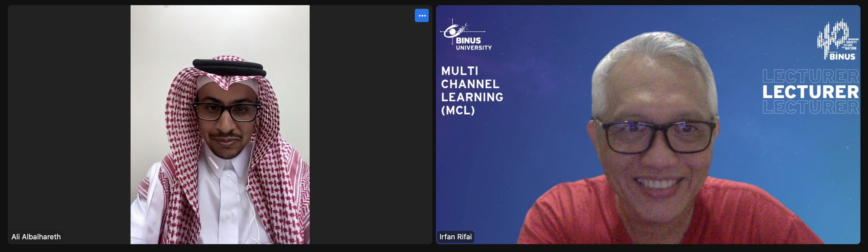Screen dimensions: 868x252
Task: Click the top outlined LECTURER text
Action: point(811,77)
